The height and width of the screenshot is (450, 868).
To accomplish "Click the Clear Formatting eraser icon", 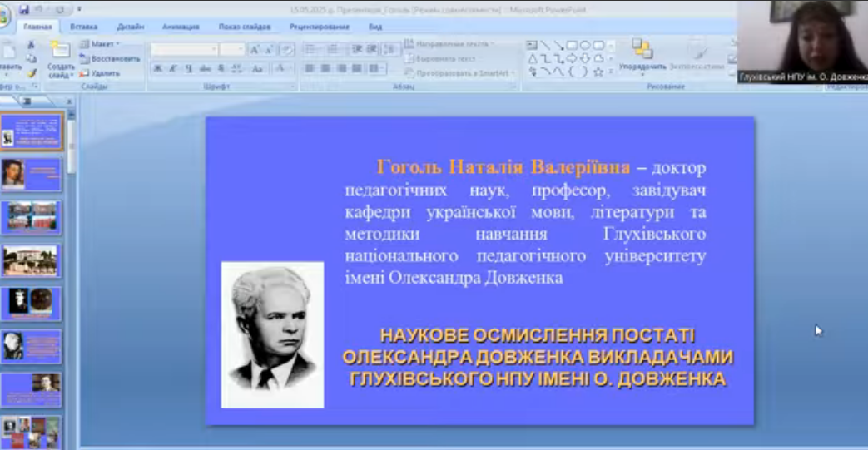I will click(287, 50).
